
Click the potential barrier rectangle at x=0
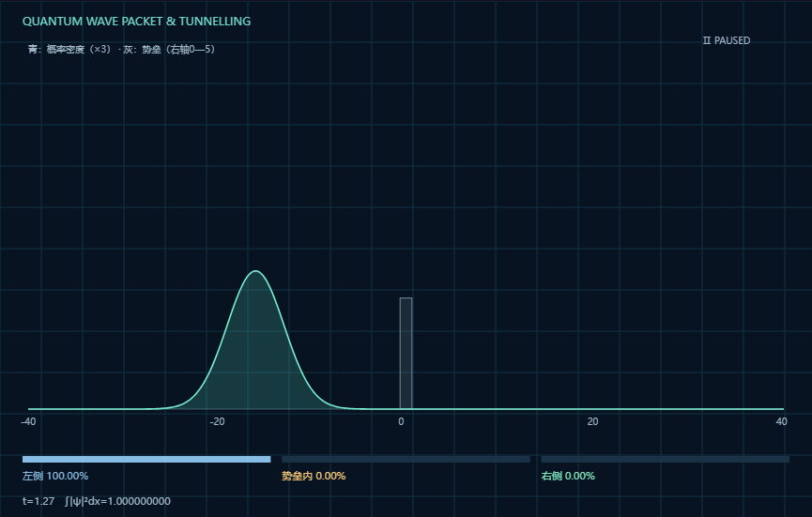pos(406,354)
